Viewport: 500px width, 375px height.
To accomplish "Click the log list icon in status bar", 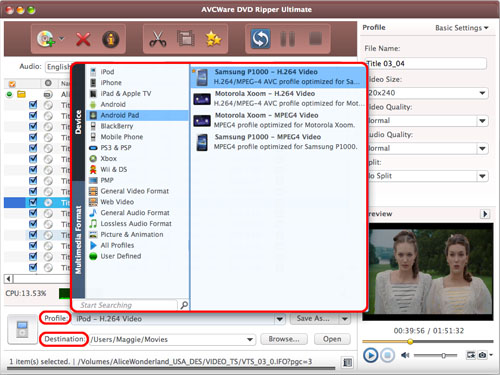I will pyautogui.click(x=348, y=362).
